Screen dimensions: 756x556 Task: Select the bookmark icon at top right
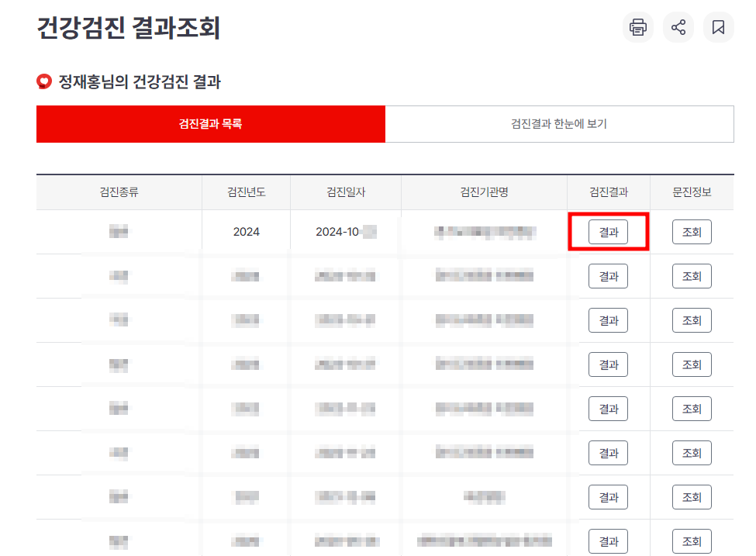tap(718, 27)
